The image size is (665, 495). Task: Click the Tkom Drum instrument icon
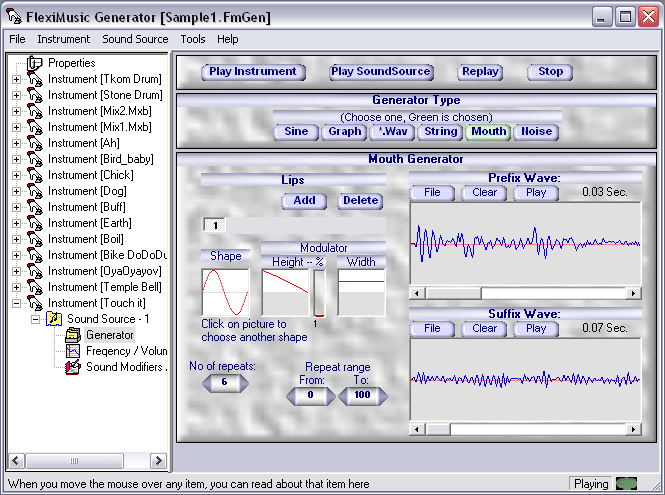pos(35,79)
